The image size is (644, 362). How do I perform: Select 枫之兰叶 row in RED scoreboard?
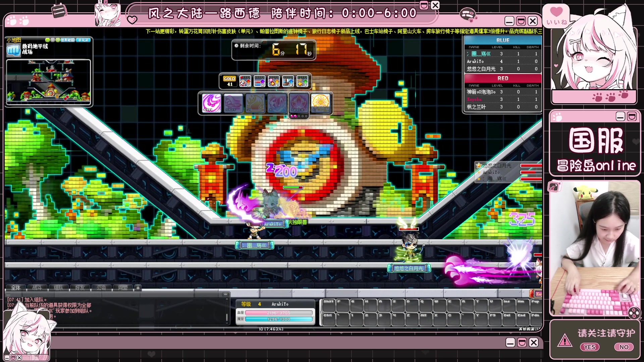(x=503, y=107)
